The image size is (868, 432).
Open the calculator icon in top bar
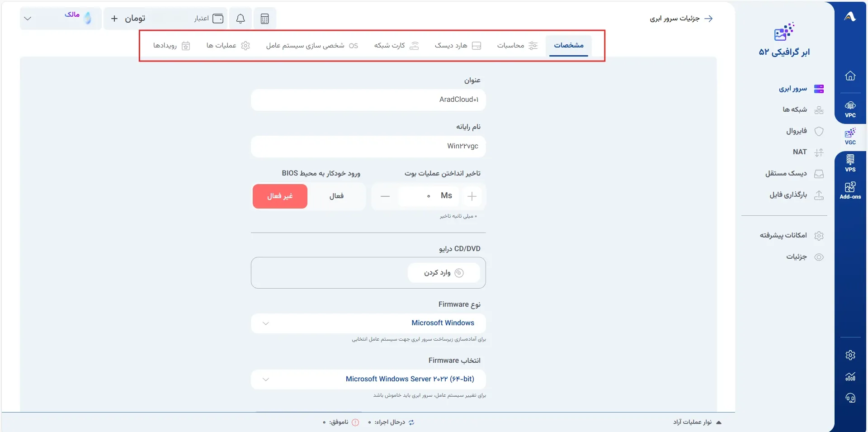(x=265, y=19)
